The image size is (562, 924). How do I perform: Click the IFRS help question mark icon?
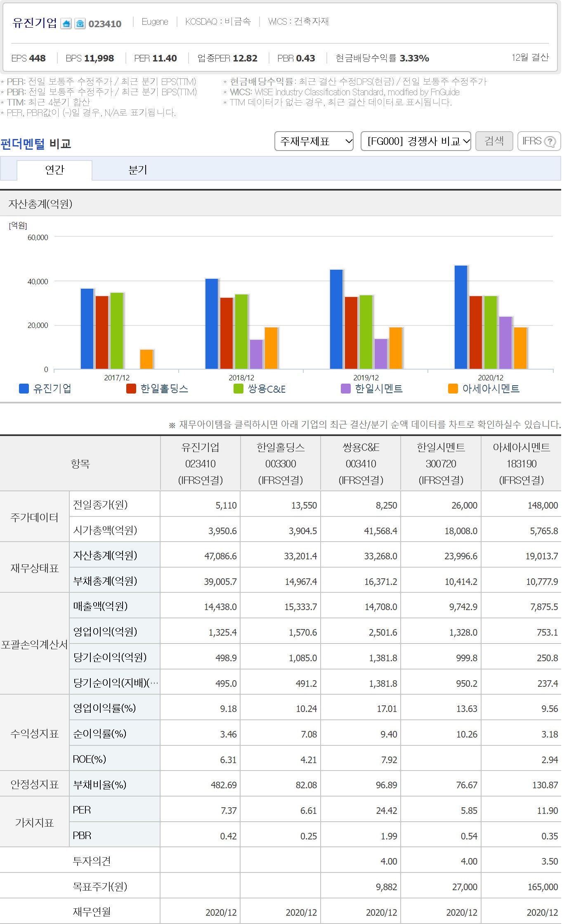550,141
